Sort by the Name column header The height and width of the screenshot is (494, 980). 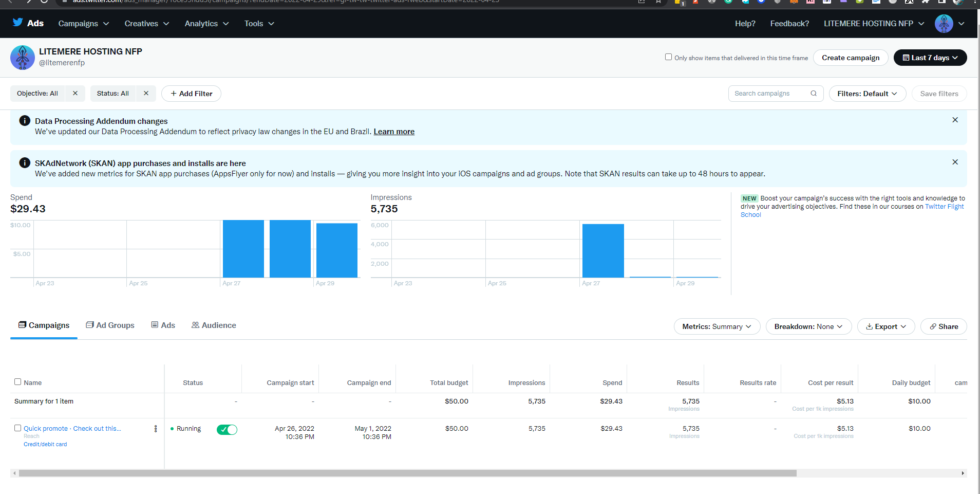tap(33, 382)
